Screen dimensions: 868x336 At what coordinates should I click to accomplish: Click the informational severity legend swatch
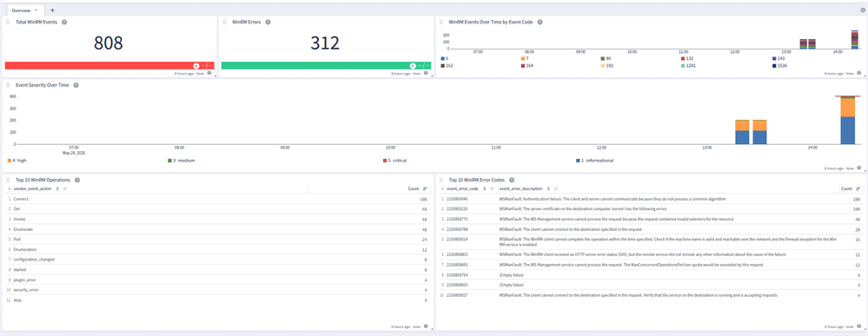pyautogui.click(x=578, y=161)
